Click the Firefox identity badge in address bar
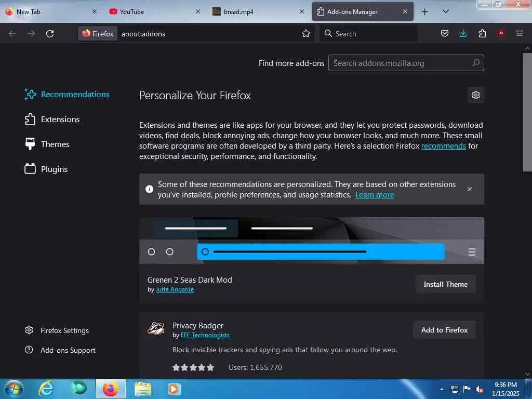Image resolution: width=532 pixels, height=399 pixels. (98, 34)
